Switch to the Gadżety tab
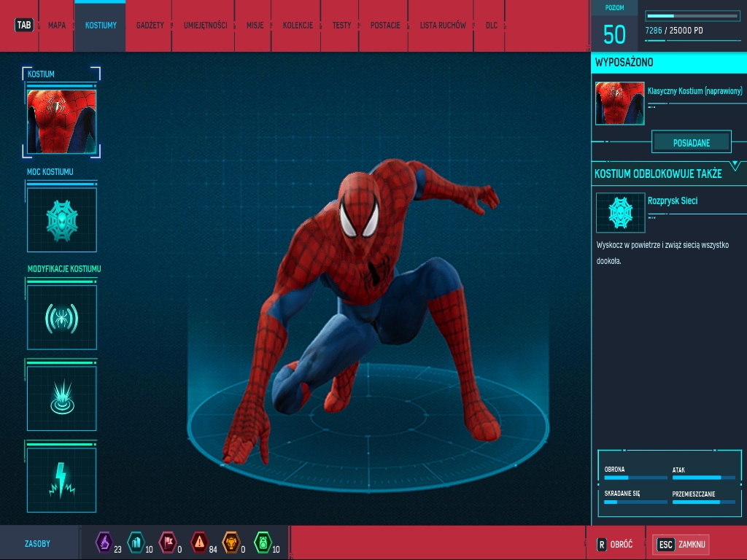Screen dimensions: 747x560 150,26
